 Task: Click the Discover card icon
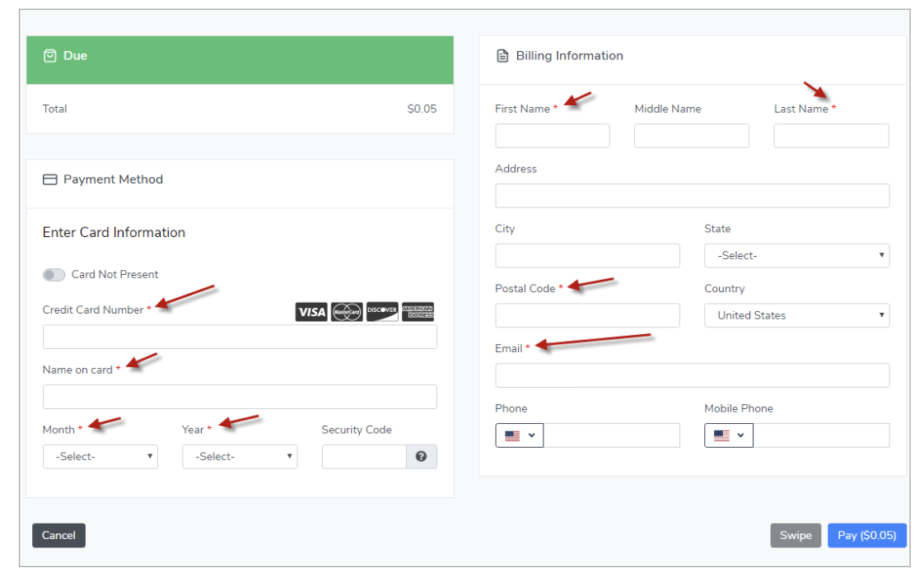click(382, 312)
